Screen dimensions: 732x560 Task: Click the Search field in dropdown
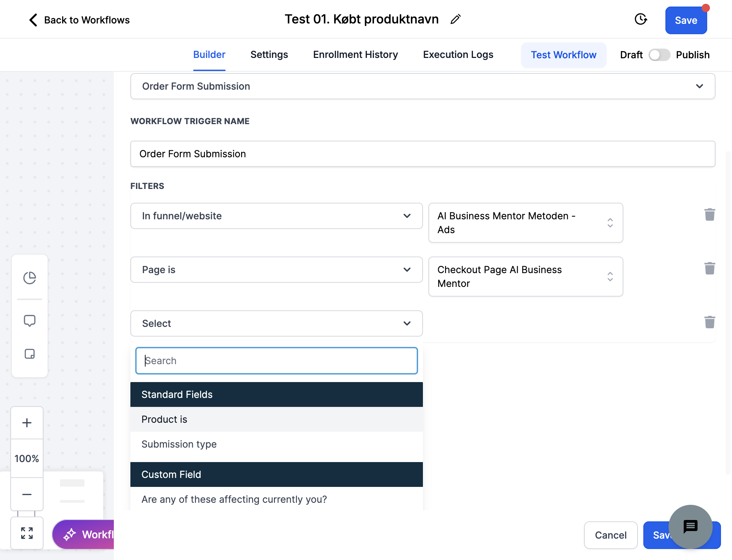pos(277,361)
